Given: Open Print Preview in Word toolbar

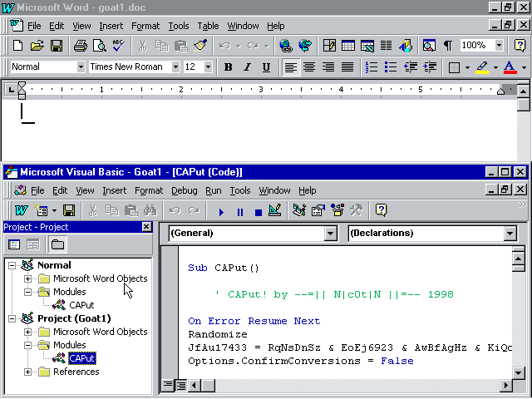Looking at the screenshot, I should [100, 46].
